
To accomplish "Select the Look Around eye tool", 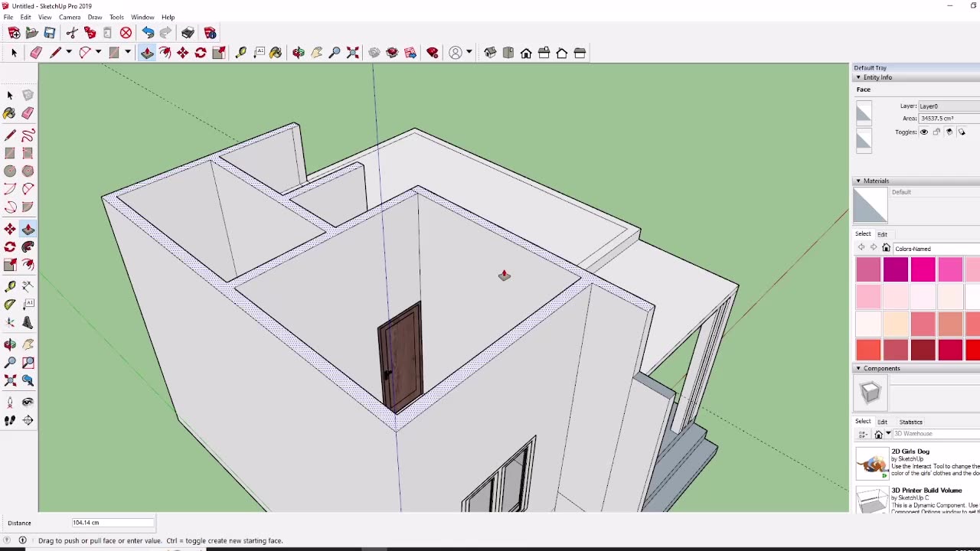I will click(x=28, y=402).
